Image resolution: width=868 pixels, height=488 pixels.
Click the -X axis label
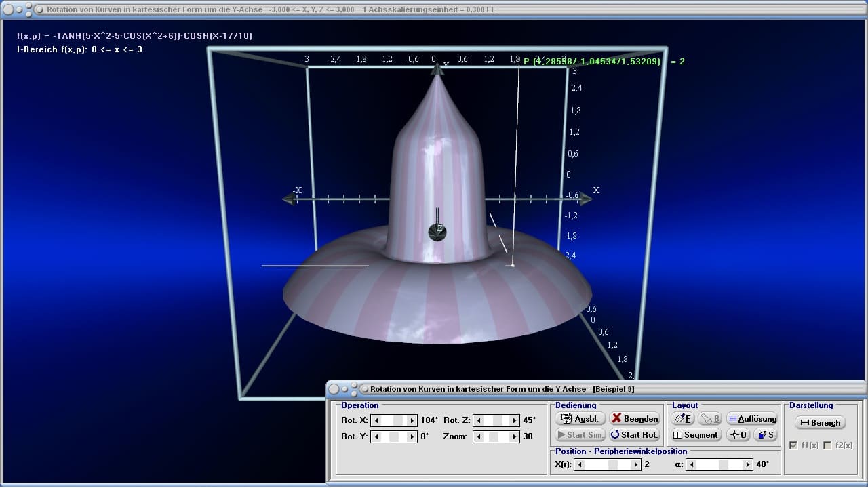point(297,190)
